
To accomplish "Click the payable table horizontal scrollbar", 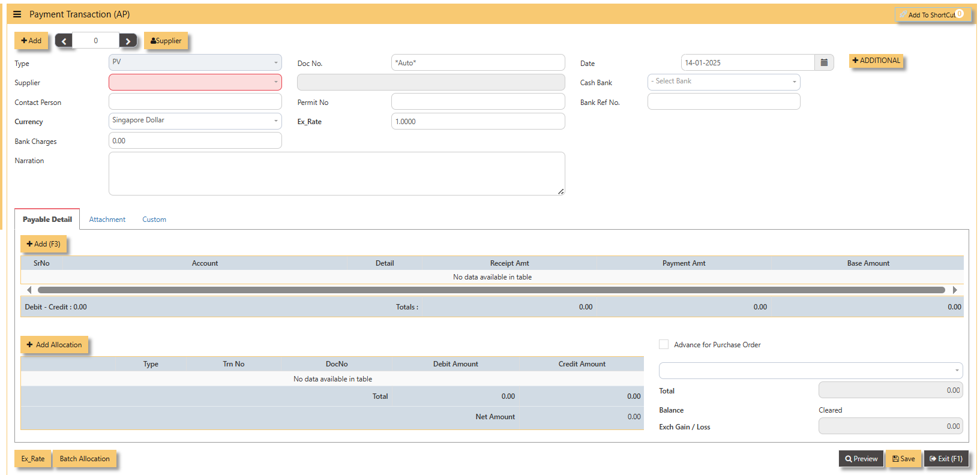I will click(x=492, y=290).
